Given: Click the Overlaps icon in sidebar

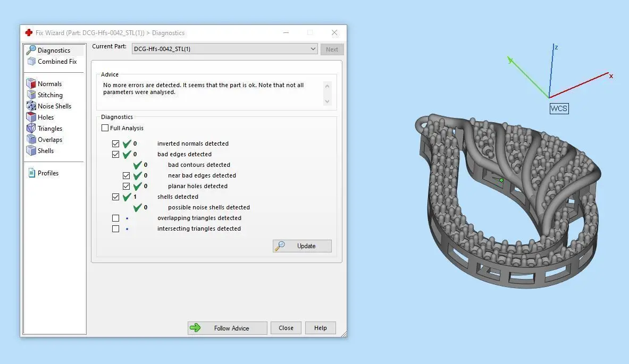Looking at the screenshot, I should pos(31,140).
